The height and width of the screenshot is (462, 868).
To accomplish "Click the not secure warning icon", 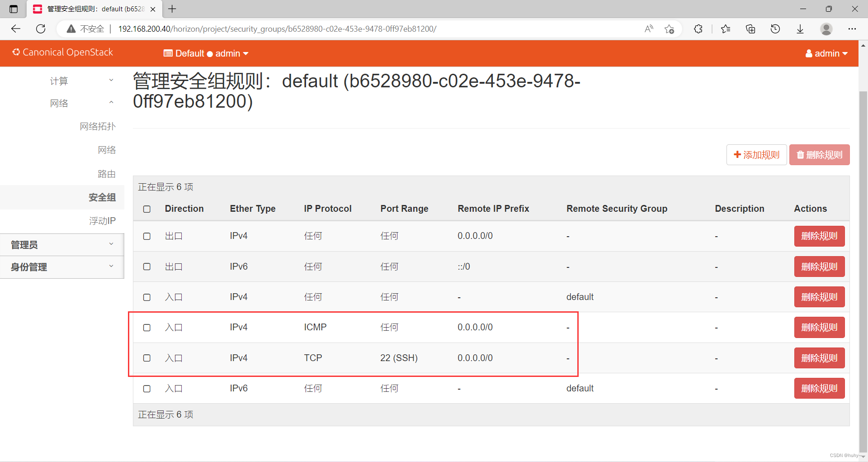I will tap(71, 29).
